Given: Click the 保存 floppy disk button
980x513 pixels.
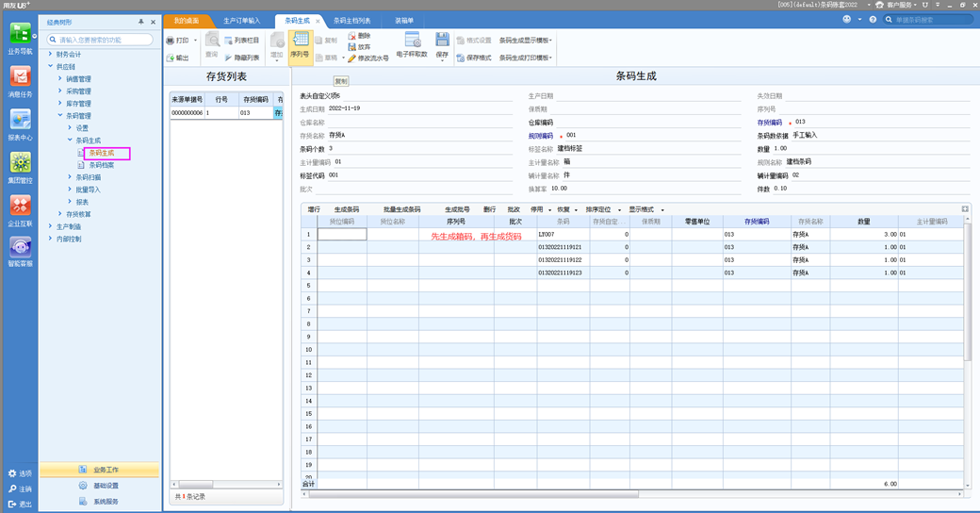Looking at the screenshot, I should (x=442, y=46).
